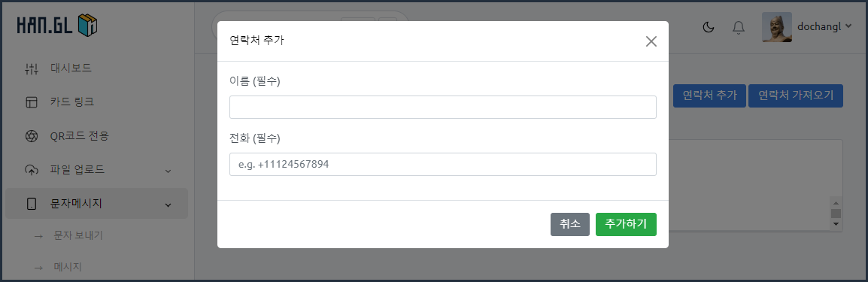The width and height of the screenshot is (868, 282).
Task: Click the QR코드 전용 aperture icon
Action: (32, 136)
